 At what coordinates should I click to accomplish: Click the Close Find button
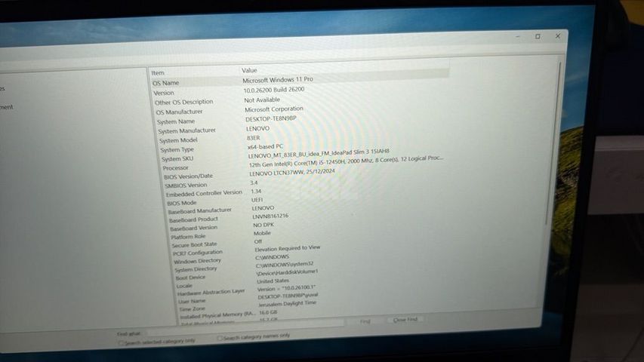click(405, 319)
